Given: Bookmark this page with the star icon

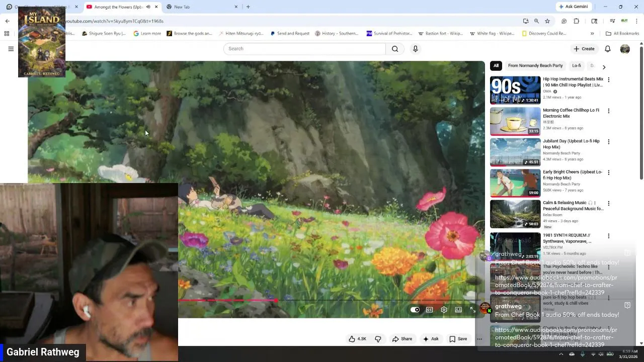Looking at the screenshot, I should [547, 21].
